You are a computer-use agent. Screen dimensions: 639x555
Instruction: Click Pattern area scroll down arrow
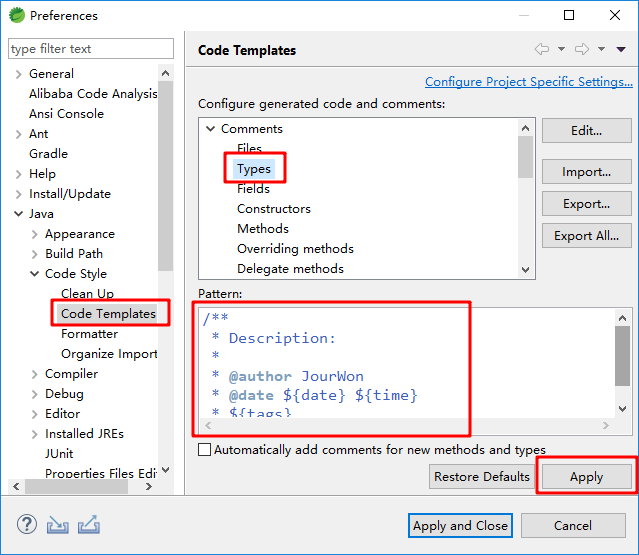[622, 409]
